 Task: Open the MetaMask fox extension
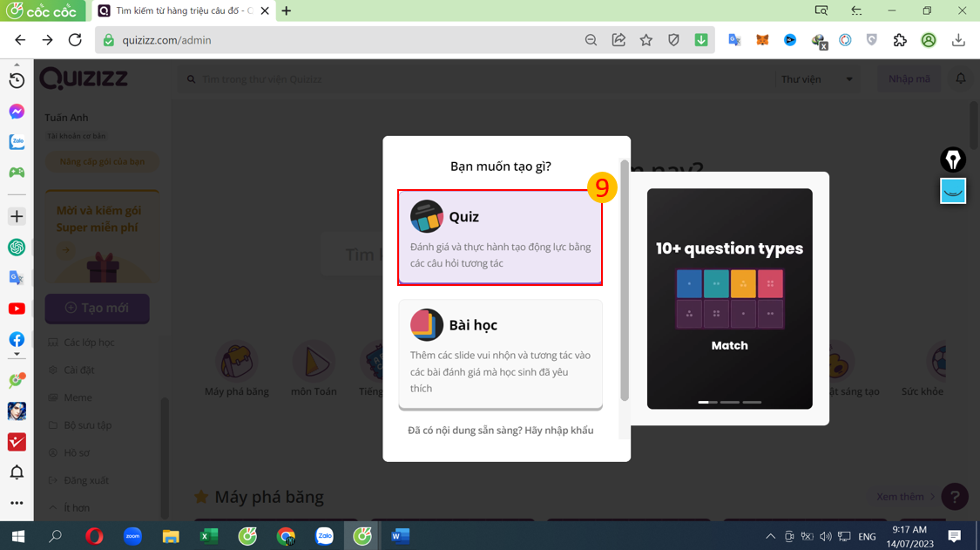click(762, 40)
